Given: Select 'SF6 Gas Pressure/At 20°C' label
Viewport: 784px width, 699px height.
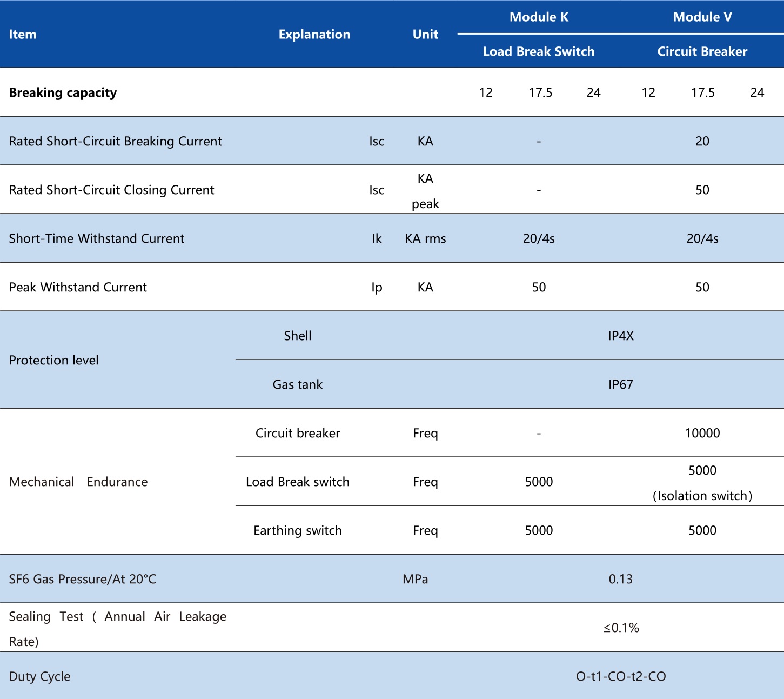Looking at the screenshot, I should 83,579.
